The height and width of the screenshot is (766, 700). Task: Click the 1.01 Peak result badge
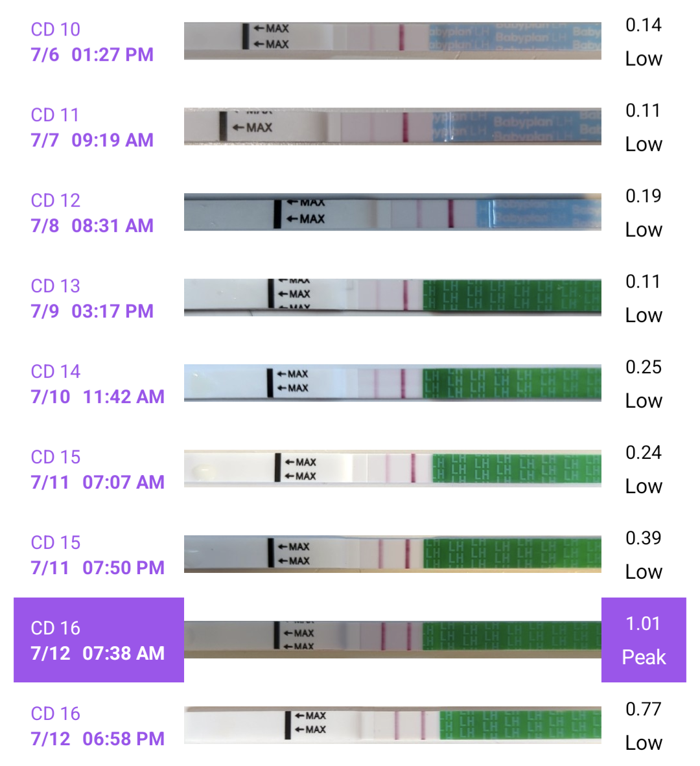643,640
